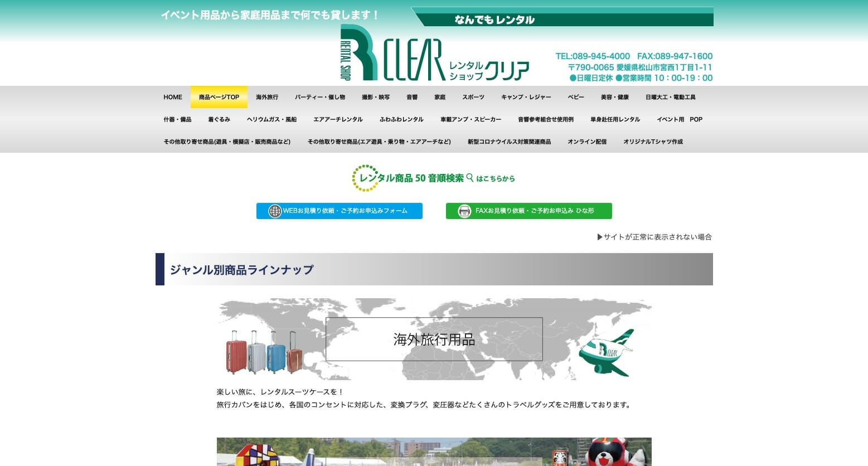Open その他取り寄せ商品(エア遊具・乗り物・エアアーチなど)
This screenshot has height=466, width=868.
[379, 142]
